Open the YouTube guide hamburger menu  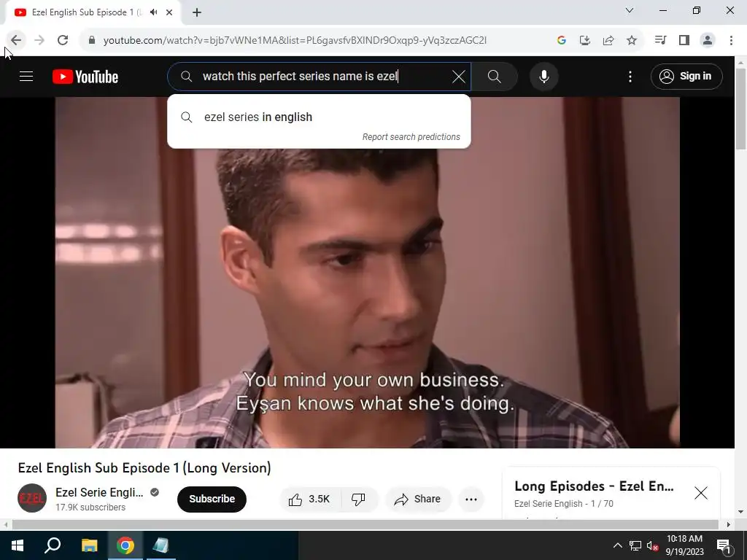(x=26, y=76)
